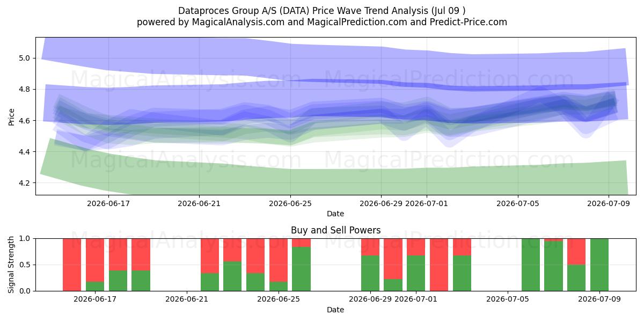
Task: Click the red section of the bar above 2026-06-25
Action: click(x=279, y=260)
